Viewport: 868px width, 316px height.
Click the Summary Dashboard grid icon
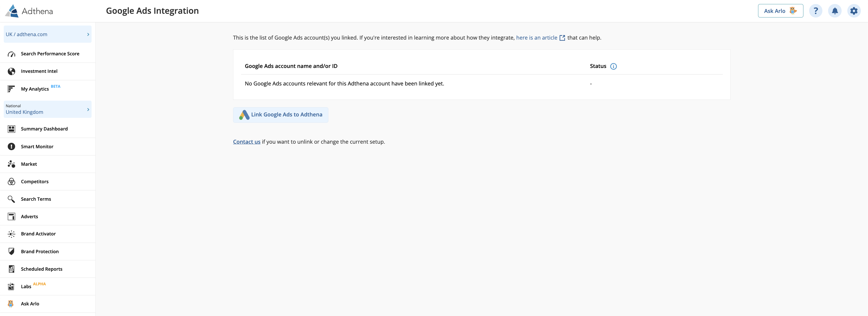point(11,129)
